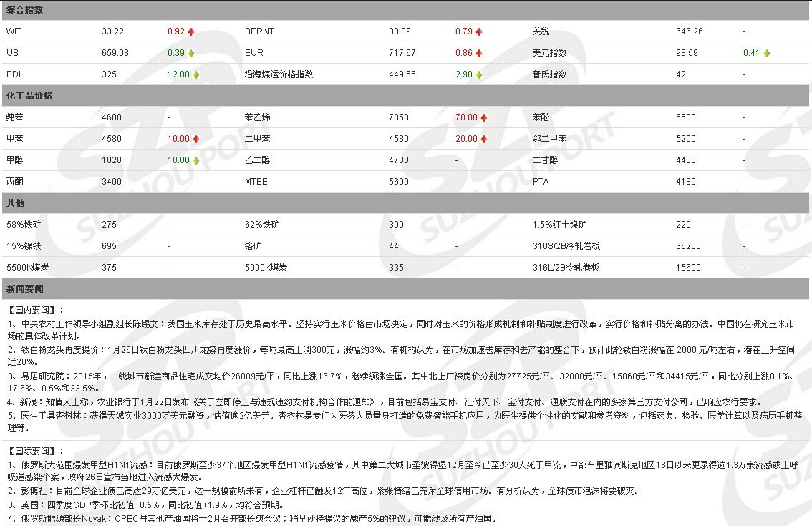
Task: Click the 丙酮 label
Action: [x=14, y=182]
